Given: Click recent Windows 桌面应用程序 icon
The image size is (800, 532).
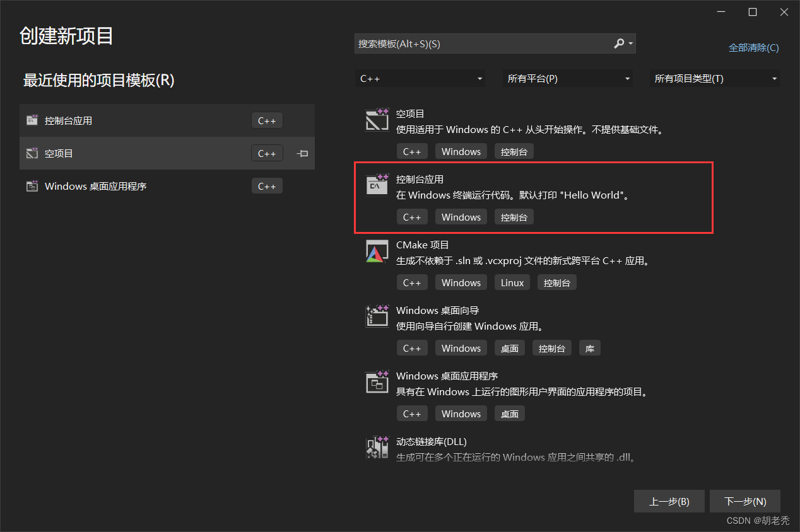Looking at the screenshot, I should [x=32, y=186].
